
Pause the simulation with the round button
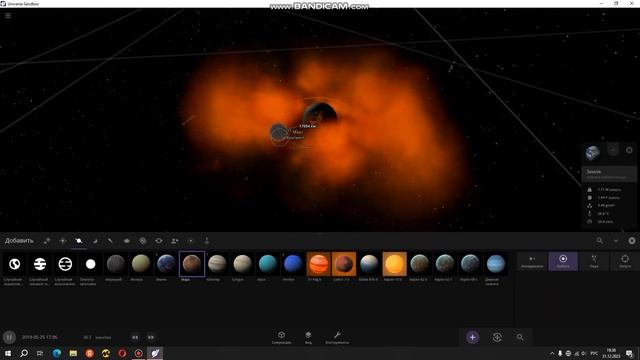[x=9, y=338]
